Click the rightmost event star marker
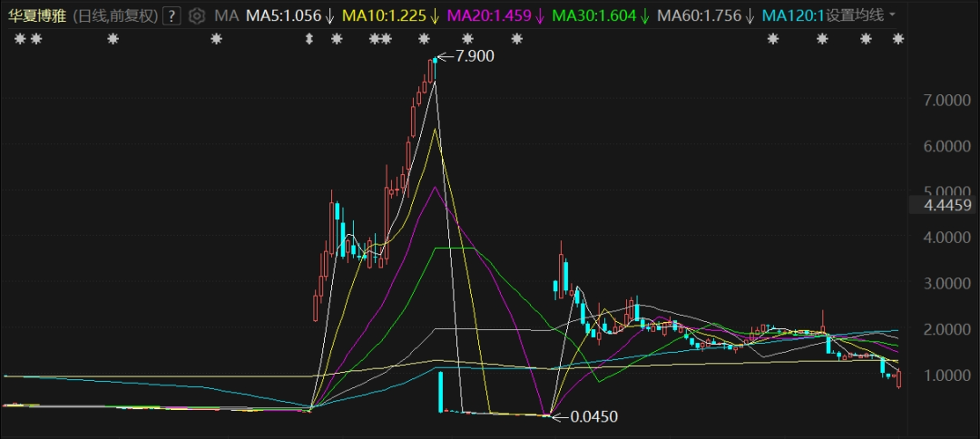 (898, 39)
